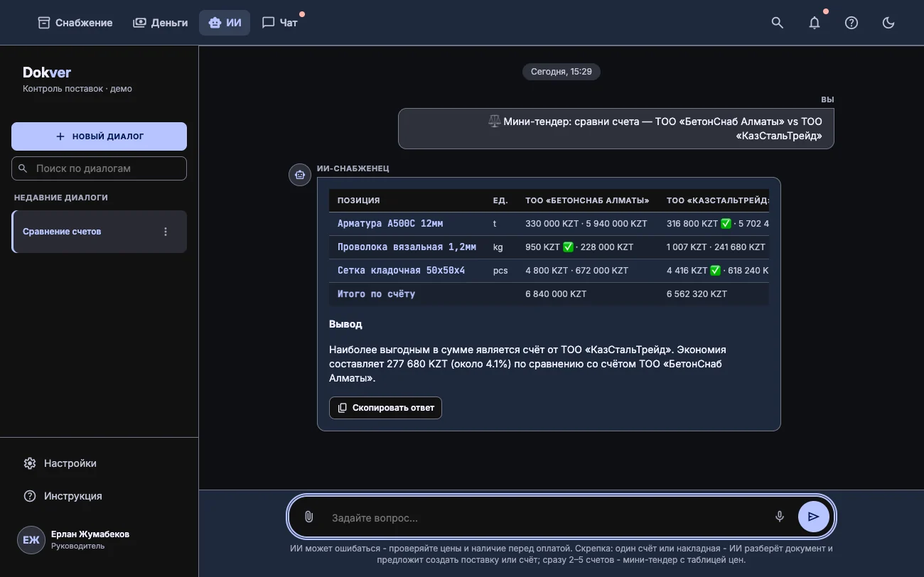This screenshot has width=924, height=577.
Task: Click the ИИ-снабженец robot avatar
Action: 300,174
